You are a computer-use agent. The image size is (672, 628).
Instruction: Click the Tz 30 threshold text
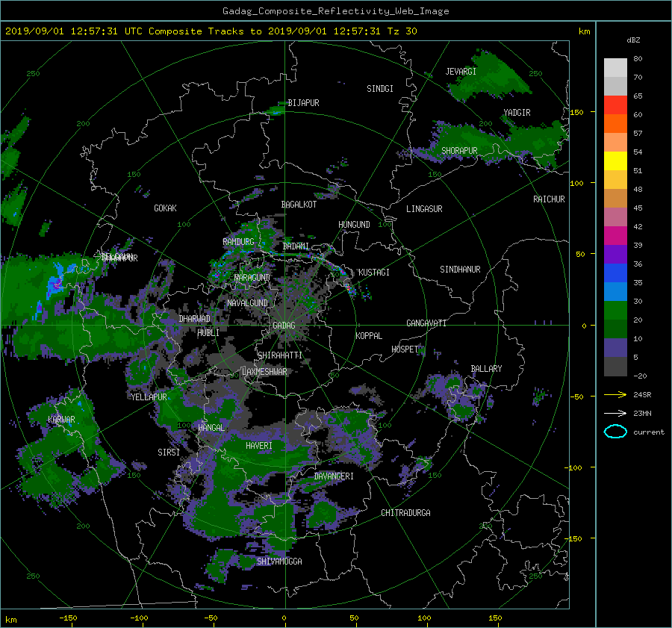(x=402, y=31)
